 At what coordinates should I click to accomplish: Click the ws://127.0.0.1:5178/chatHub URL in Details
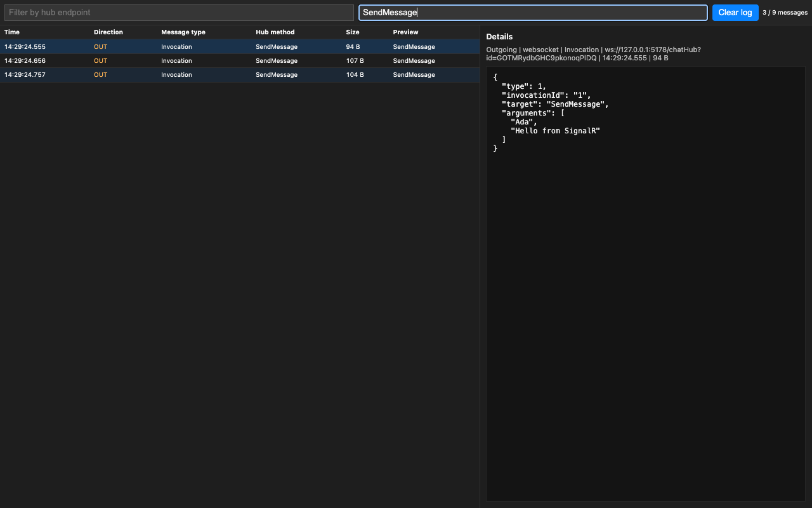pyautogui.click(x=653, y=50)
